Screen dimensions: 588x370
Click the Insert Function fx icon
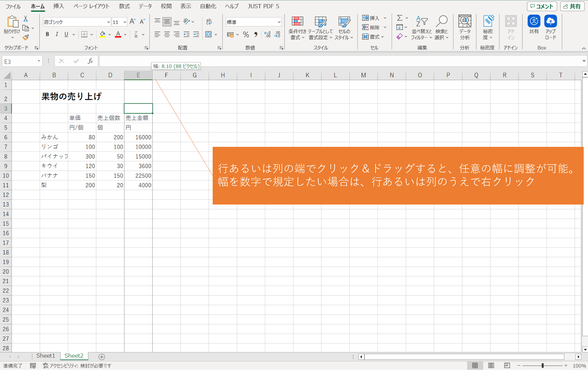(x=90, y=61)
